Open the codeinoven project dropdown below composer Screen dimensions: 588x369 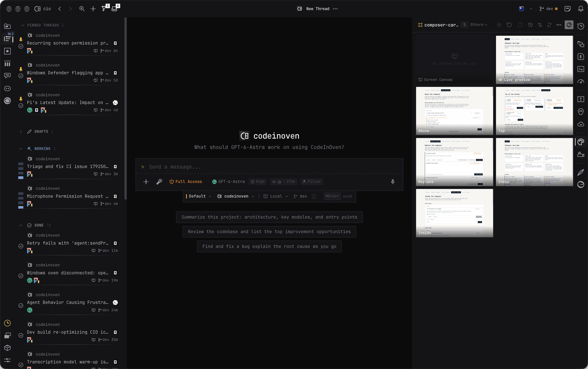pos(236,196)
